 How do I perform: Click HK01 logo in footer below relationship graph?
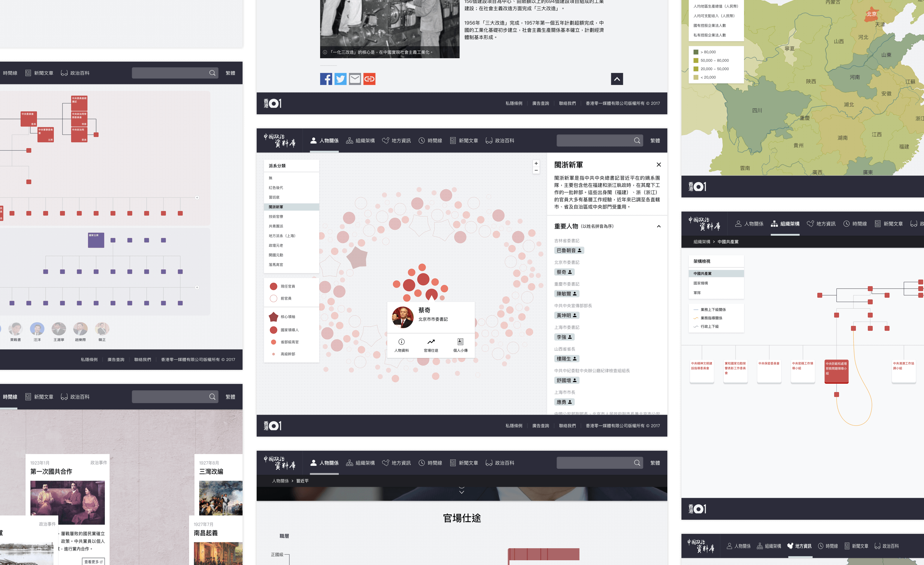273,426
